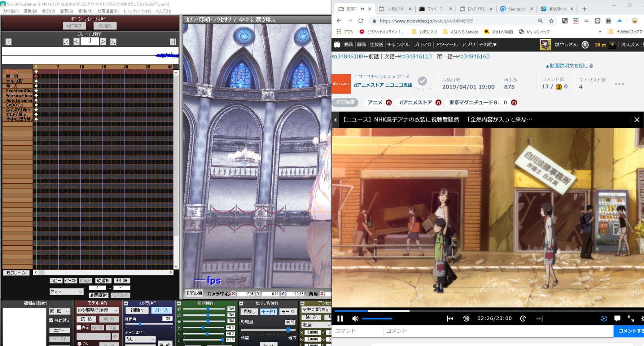The width and height of the screenshot is (644, 346).
Task: Click the 初期化 camera reset button
Action: [x=137, y=310]
